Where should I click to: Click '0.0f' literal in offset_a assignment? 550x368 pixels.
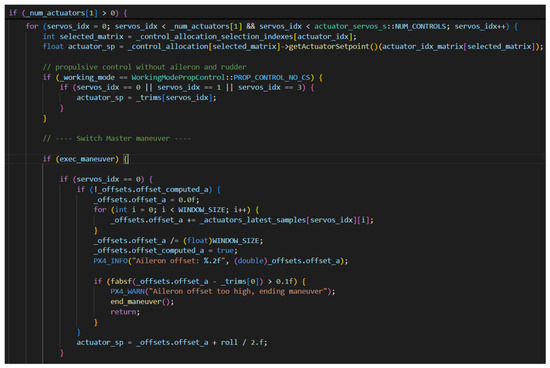pos(187,200)
